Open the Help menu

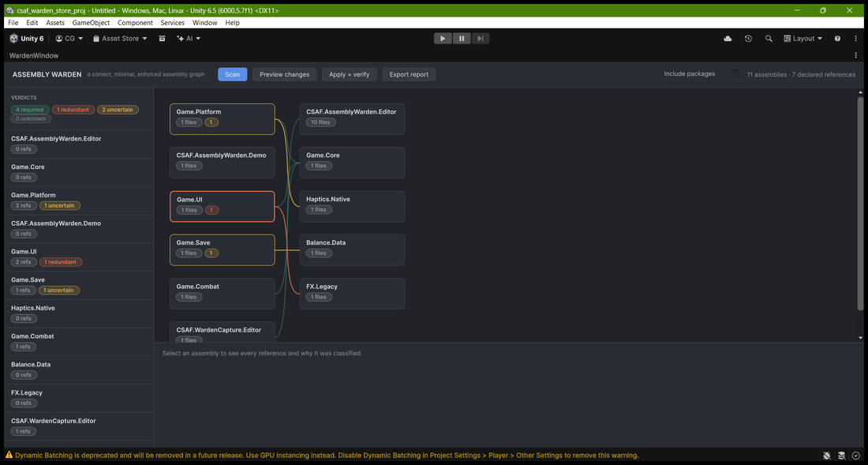point(232,23)
